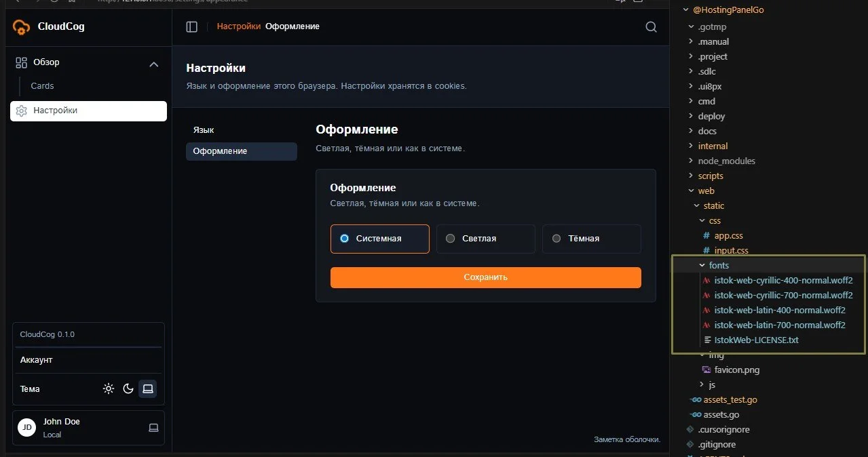Image resolution: width=868 pixels, height=457 pixels.
Task: Click font icon of istok-web-cyrillic-400-normal.woff2
Action: (x=706, y=281)
